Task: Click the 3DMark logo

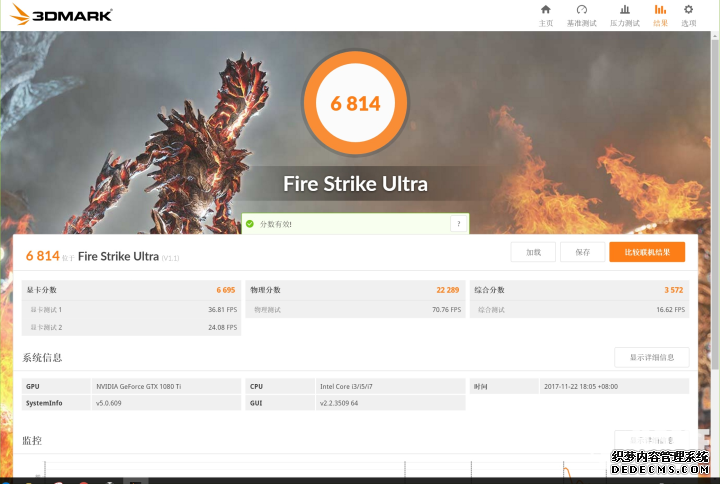Action: point(61,15)
